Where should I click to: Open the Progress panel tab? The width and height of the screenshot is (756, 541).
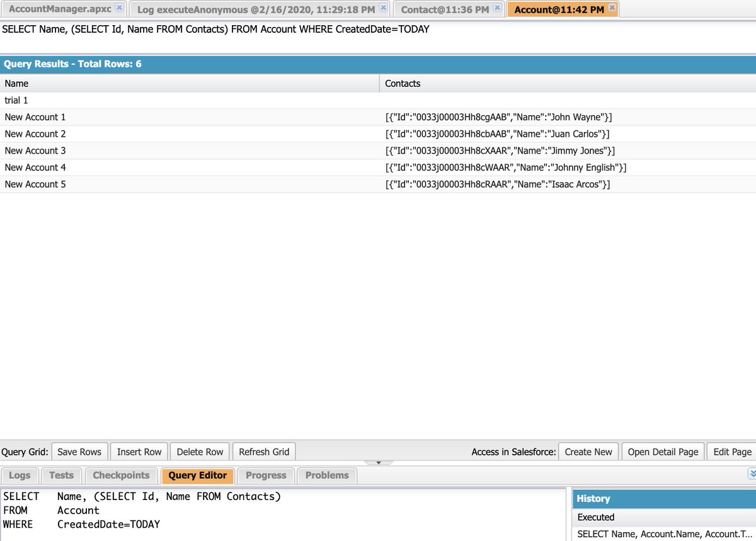[266, 476]
